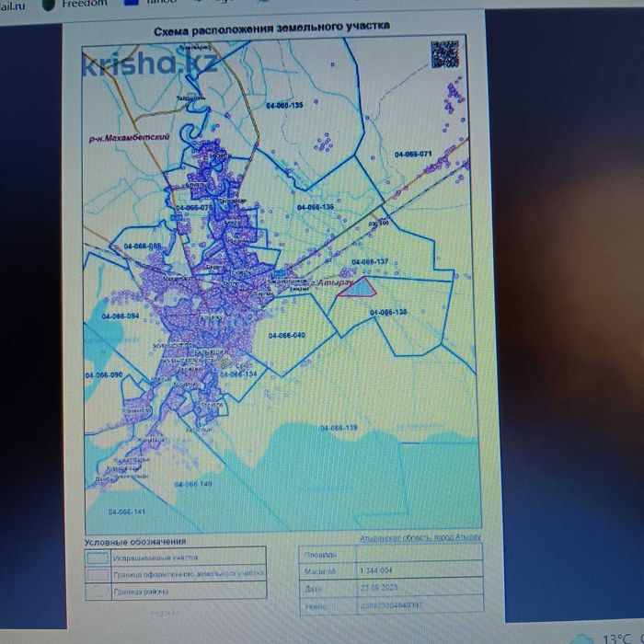Click the map label 04-066-090
The width and height of the screenshot is (644, 644).
[104, 375]
